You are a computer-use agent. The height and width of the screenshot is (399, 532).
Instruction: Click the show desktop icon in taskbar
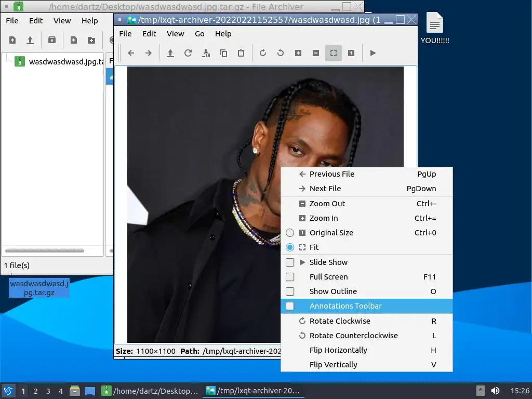click(x=89, y=391)
